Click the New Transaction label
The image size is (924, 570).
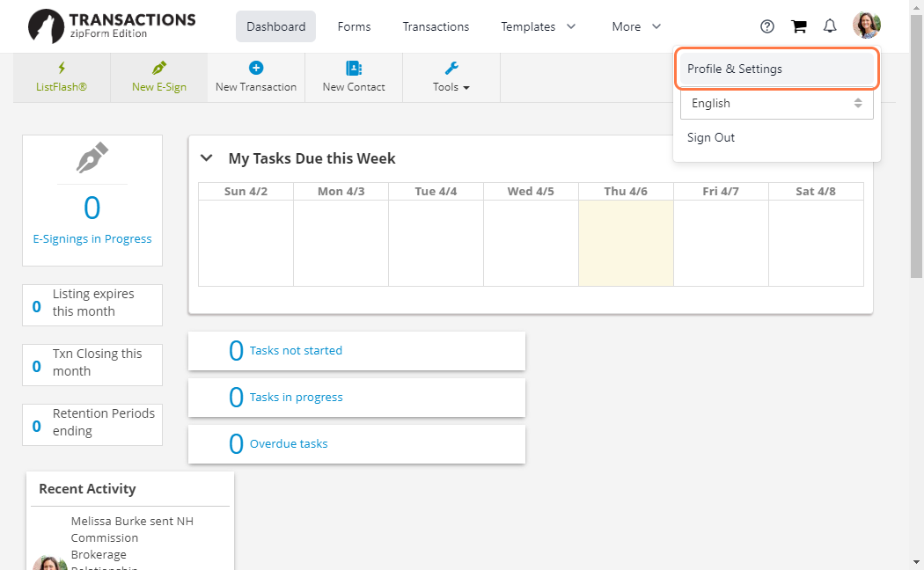click(256, 87)
